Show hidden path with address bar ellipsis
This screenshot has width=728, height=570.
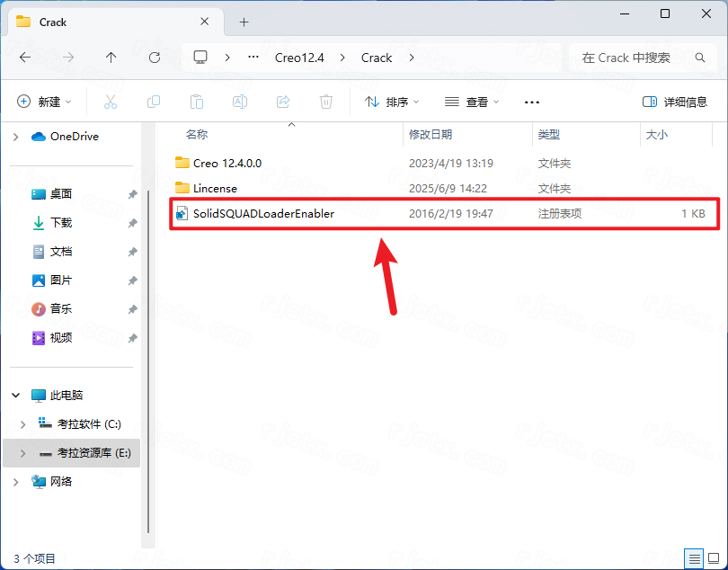click(253, 57)
